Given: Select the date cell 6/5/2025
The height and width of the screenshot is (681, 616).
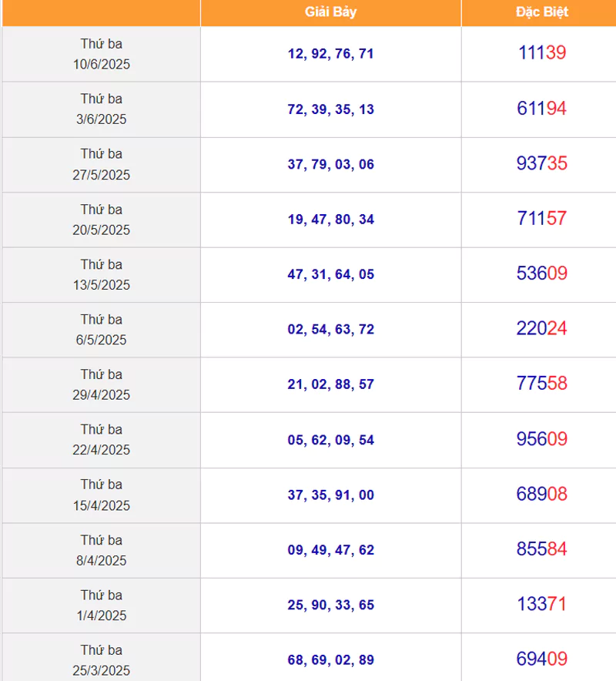Looking at the screenshot, I should (x=101, y=329).
